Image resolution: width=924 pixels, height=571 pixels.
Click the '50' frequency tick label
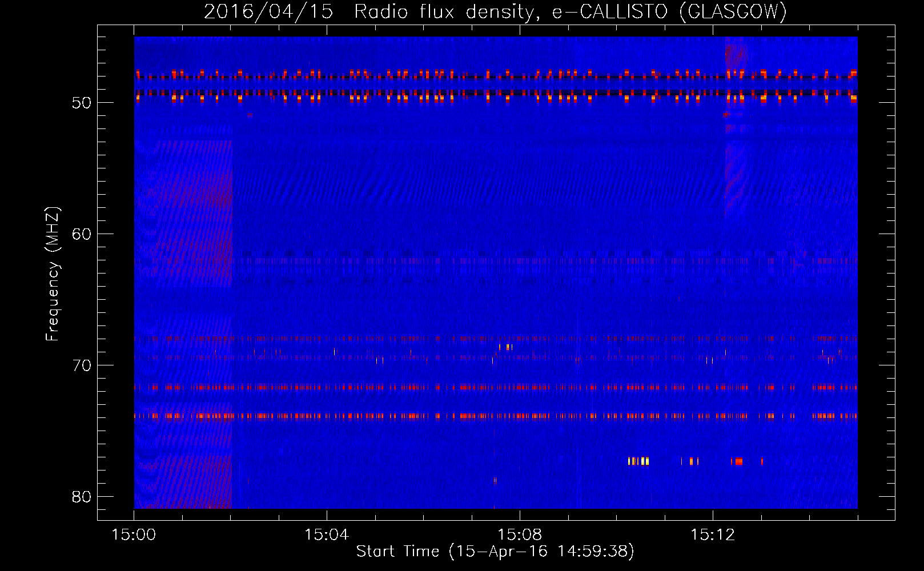pyautogui.click(x=82, y=103)
